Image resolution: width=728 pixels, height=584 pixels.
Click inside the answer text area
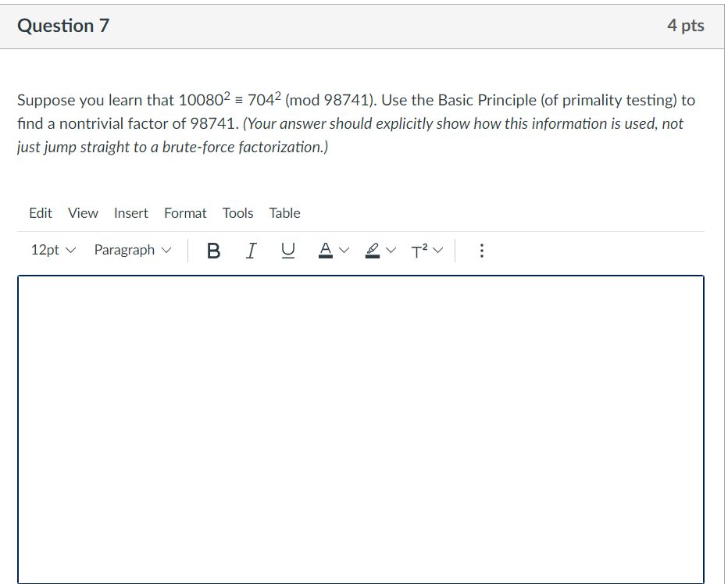tap(361, 429)
